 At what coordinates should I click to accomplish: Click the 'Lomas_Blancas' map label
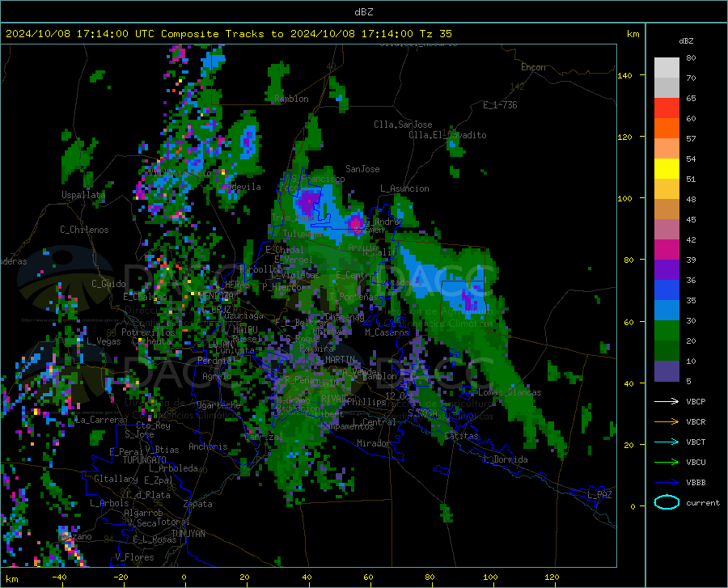pos(510,392)
